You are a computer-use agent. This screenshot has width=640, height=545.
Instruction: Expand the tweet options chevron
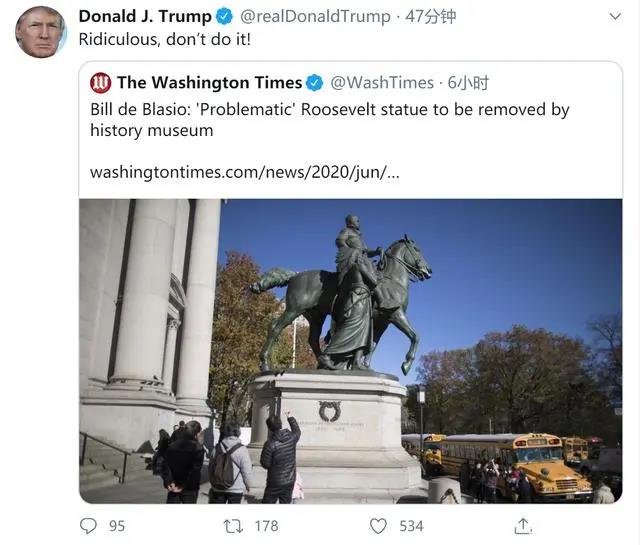click(x=615, y=17)
